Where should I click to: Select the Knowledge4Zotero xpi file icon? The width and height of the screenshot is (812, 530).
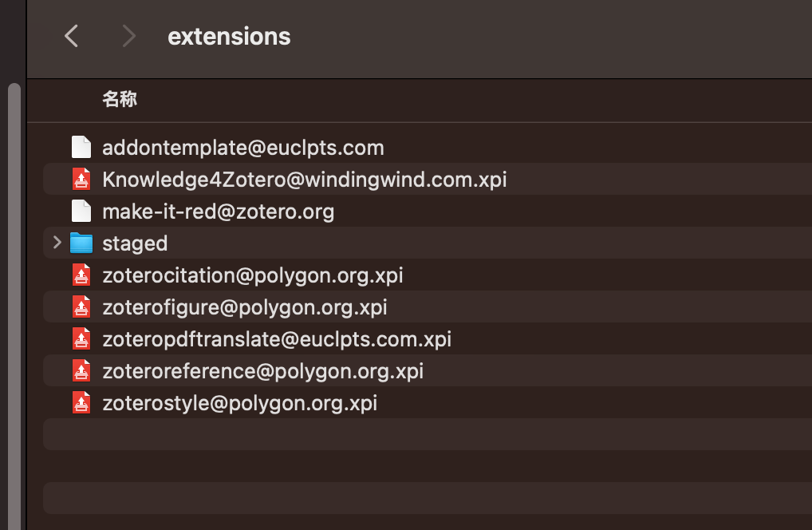(81, 180)
